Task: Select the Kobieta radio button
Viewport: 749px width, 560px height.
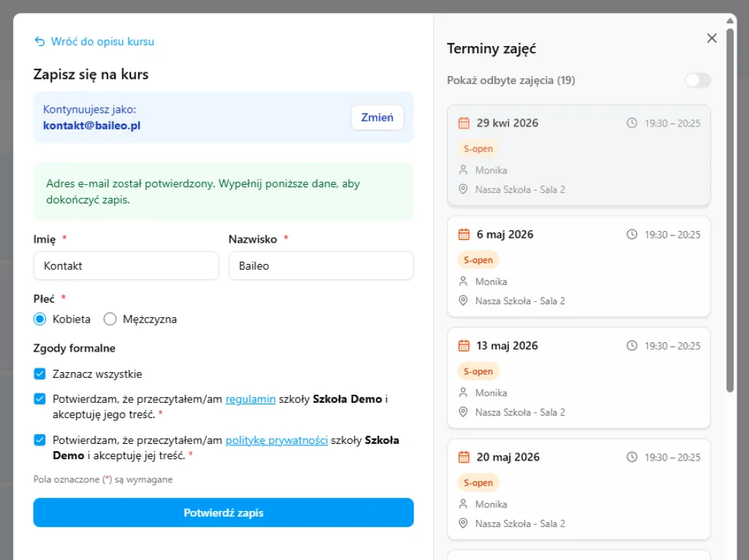Action: coord(39,319)
